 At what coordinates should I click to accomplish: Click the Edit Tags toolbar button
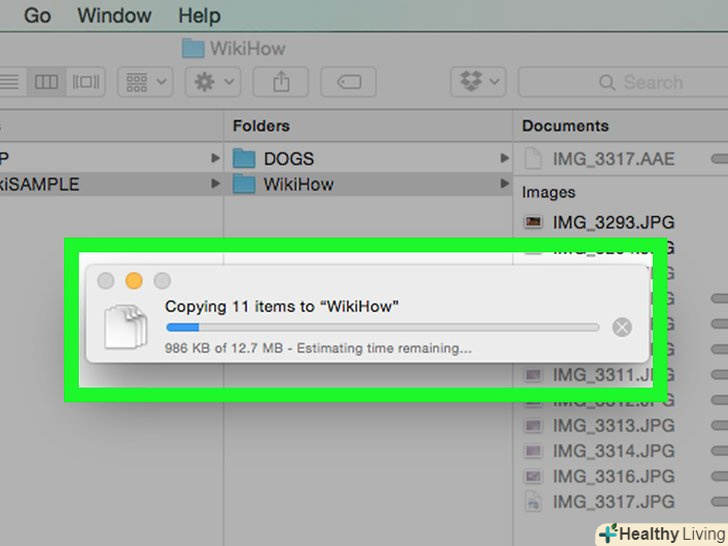click(349, 82)
